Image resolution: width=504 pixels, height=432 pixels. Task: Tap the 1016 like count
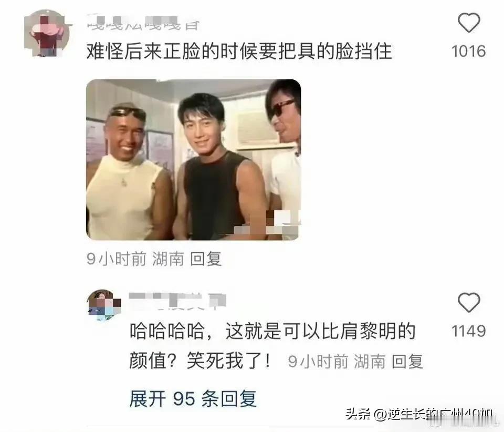coord(468,51)
